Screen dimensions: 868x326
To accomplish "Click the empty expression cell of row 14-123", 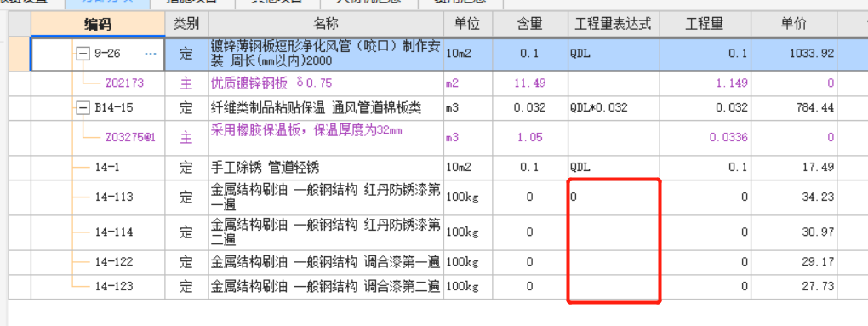I will [614, 287].
